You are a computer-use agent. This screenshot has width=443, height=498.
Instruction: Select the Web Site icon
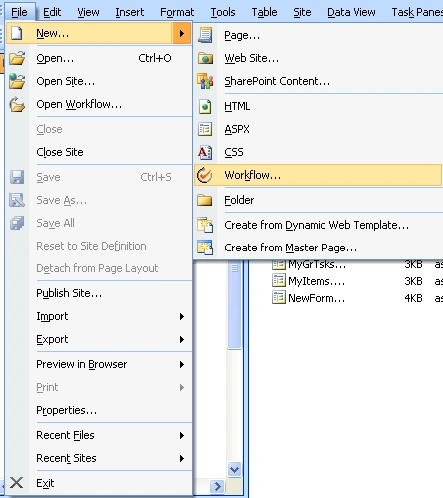pyautogui.click(x=205, y=59)
